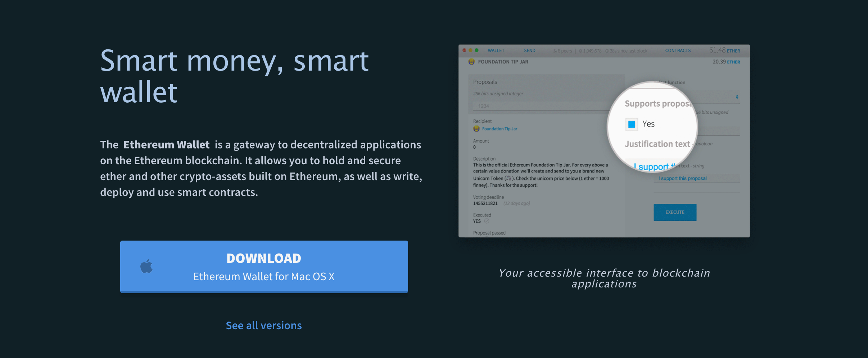This screenshot has height=358, width=868.
Task: Open the WALLET tab in the app preview
Action: tap(496, 51)
